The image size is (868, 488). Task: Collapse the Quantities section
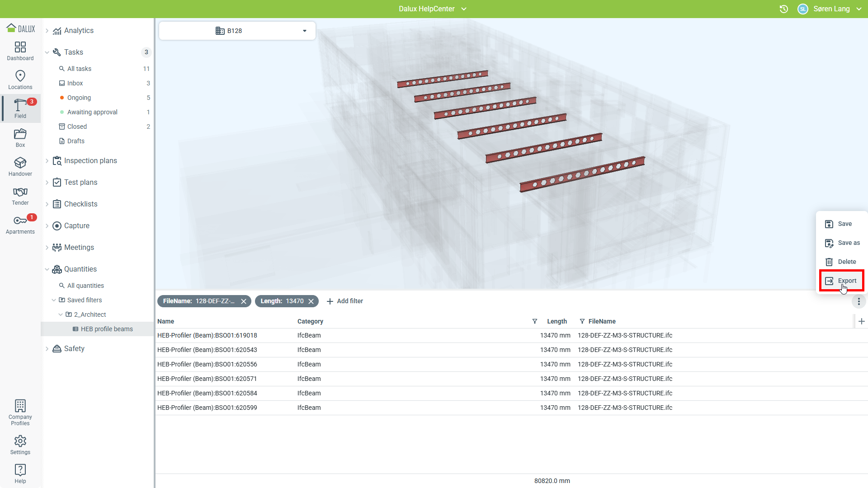coord(47,269)
